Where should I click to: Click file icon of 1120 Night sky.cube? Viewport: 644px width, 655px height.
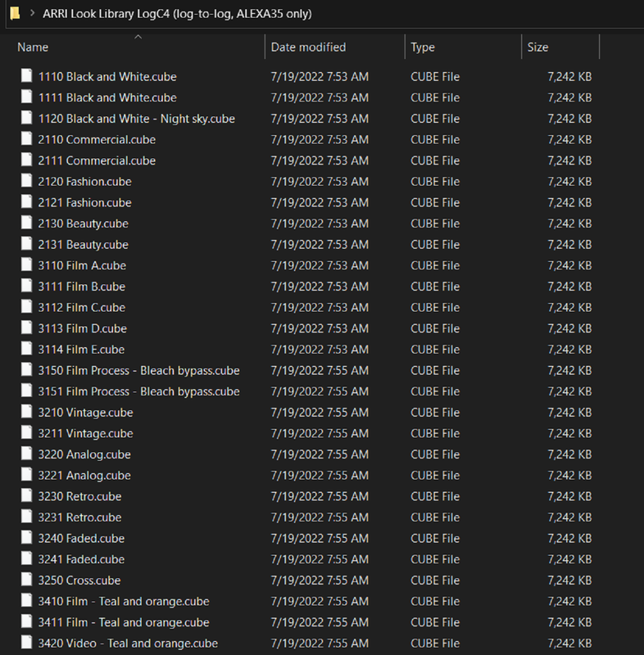27,117
